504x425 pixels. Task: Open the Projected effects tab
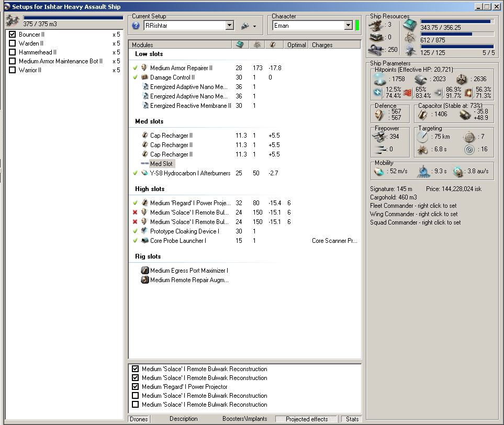pyautogui.click(x=307, y=419)
